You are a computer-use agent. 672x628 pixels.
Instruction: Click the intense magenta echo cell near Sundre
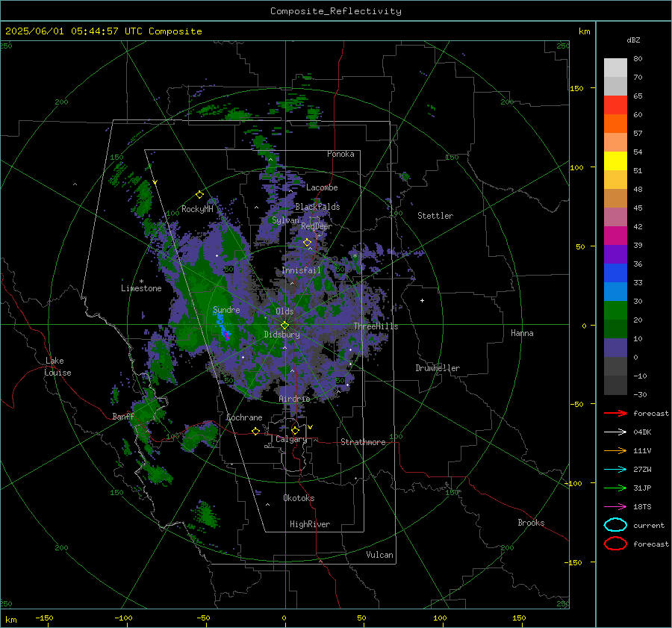(x=226, y=337)
